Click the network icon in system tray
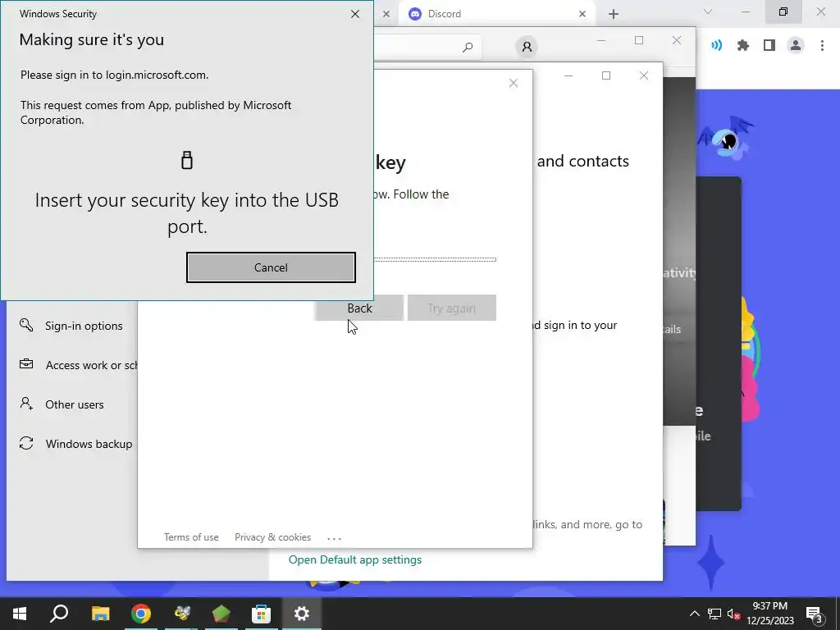Viewport: 840px width, 630px height. point(714,614)
